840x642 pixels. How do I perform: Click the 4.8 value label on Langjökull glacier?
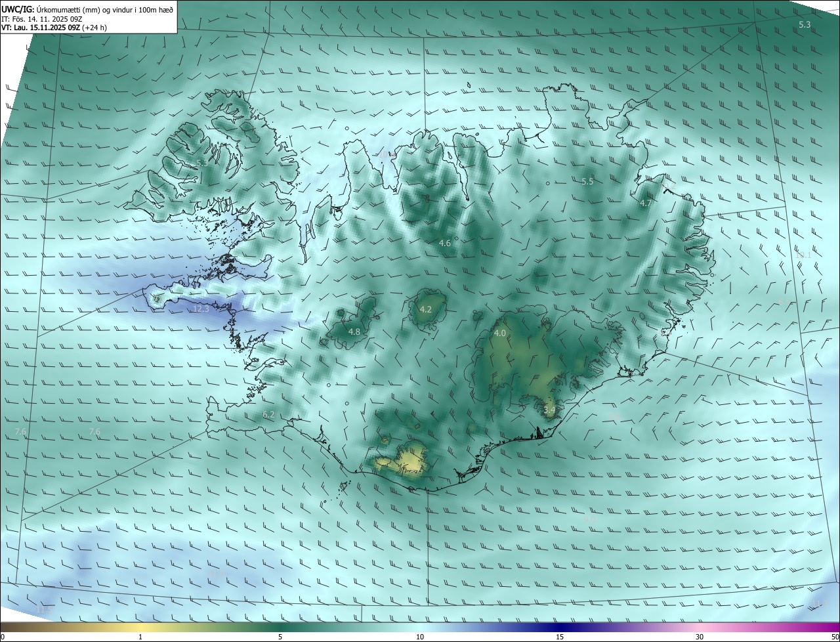point(354,332)
